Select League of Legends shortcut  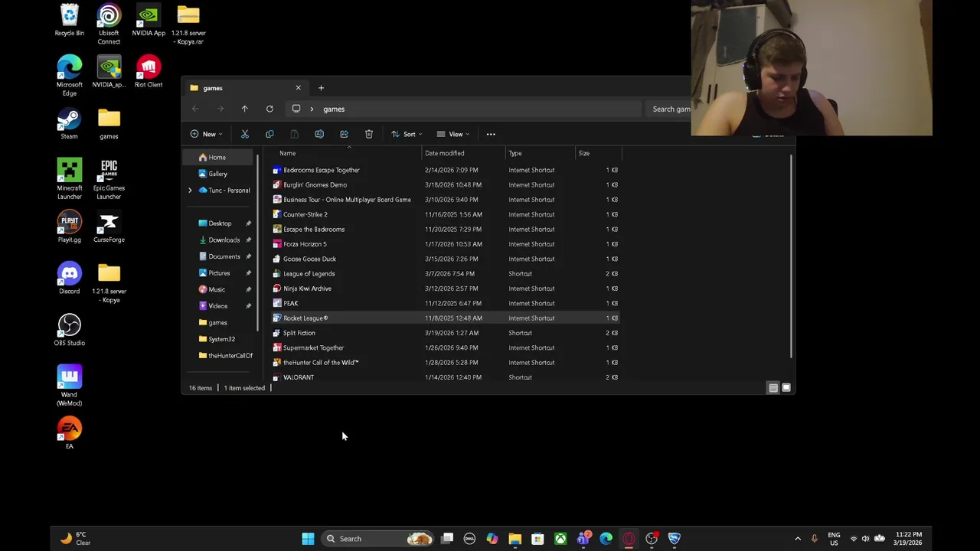click(446, 274)
